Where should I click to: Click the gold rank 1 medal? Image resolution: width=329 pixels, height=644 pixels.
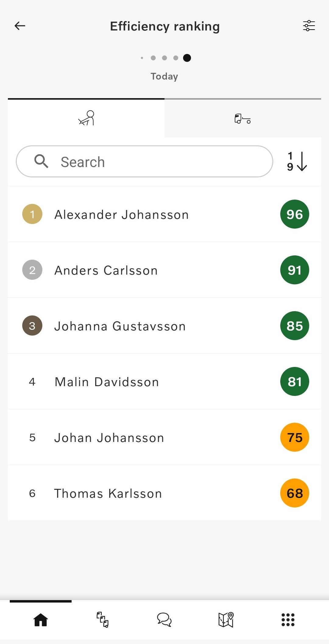click(x=32, y=214)
